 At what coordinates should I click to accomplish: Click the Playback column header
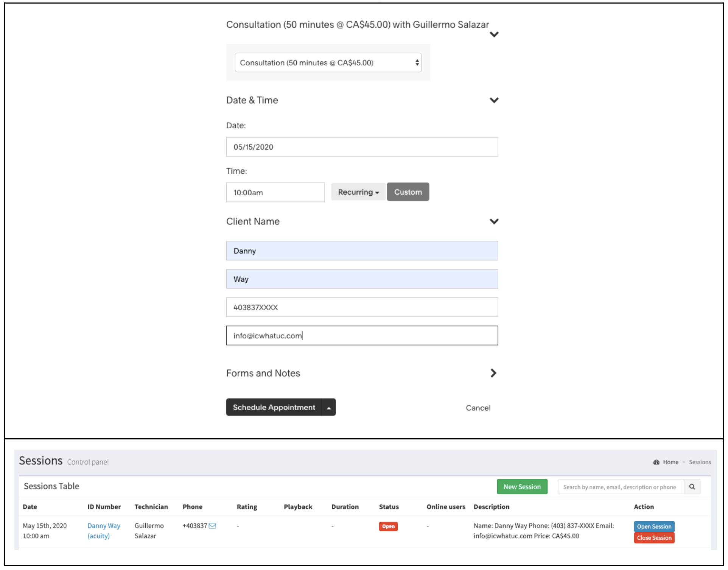[298, 507]
